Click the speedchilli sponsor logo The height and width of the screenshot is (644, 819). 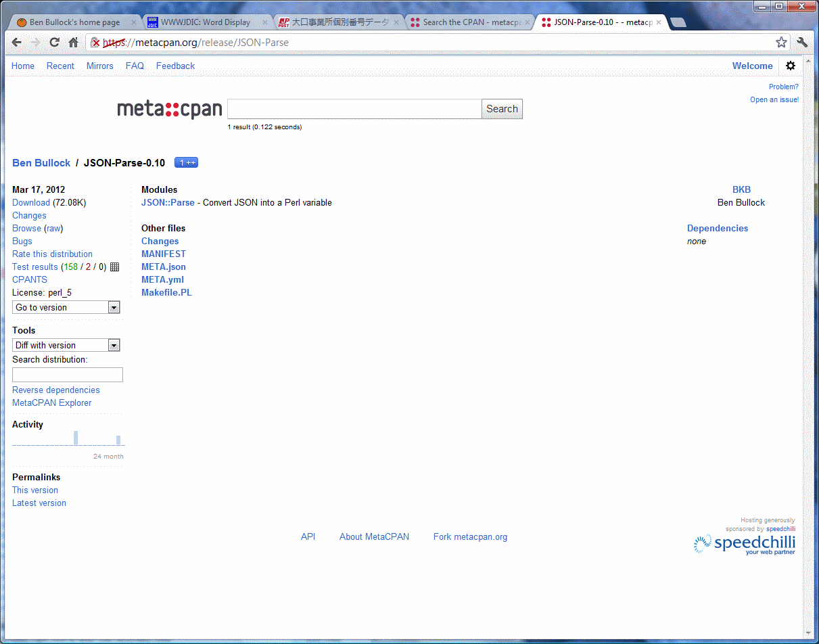pyautogui.click(x=744, y=544)
